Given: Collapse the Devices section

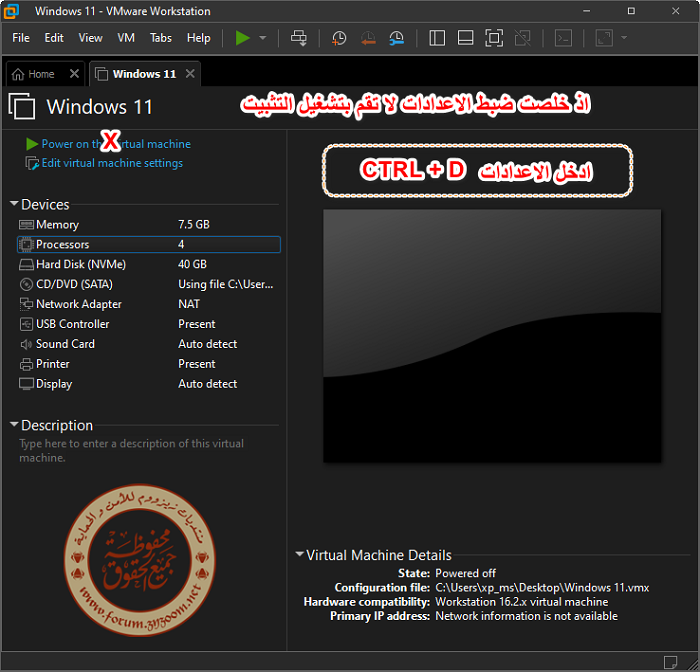Looking at the screenshot, I should (14, 204).
